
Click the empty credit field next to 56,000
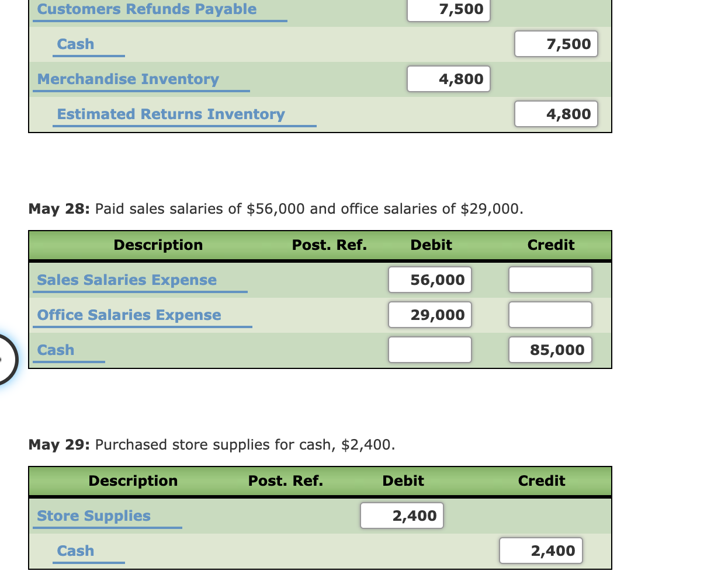point(550,280)
